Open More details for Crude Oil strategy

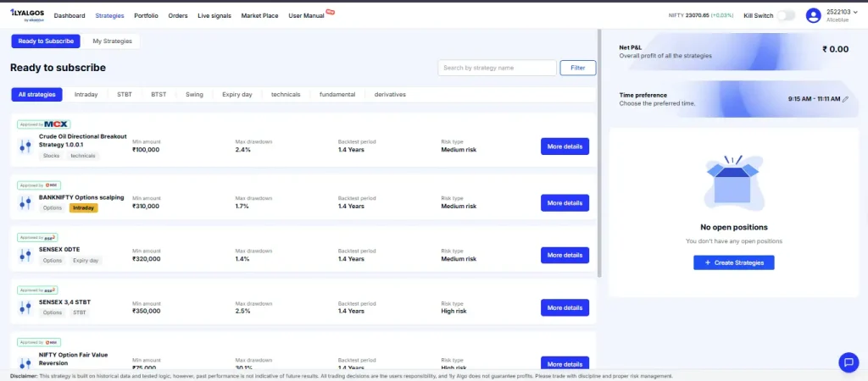click(x=565, y=146)
